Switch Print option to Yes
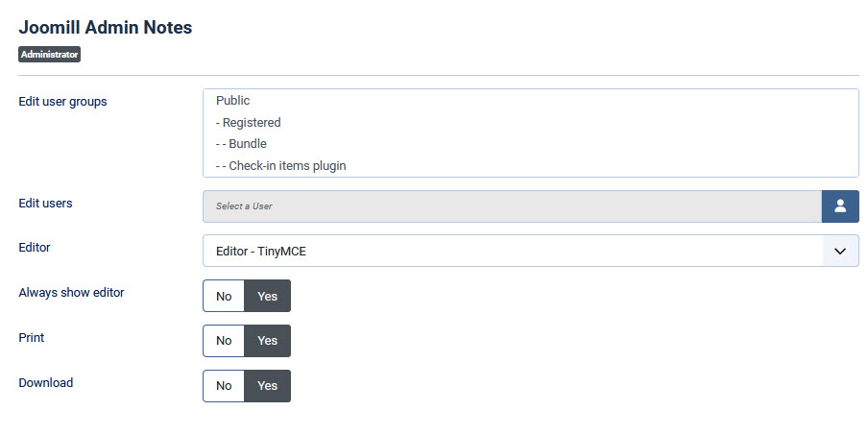Viewport: 868px width, 435px height. click(268, 341)
